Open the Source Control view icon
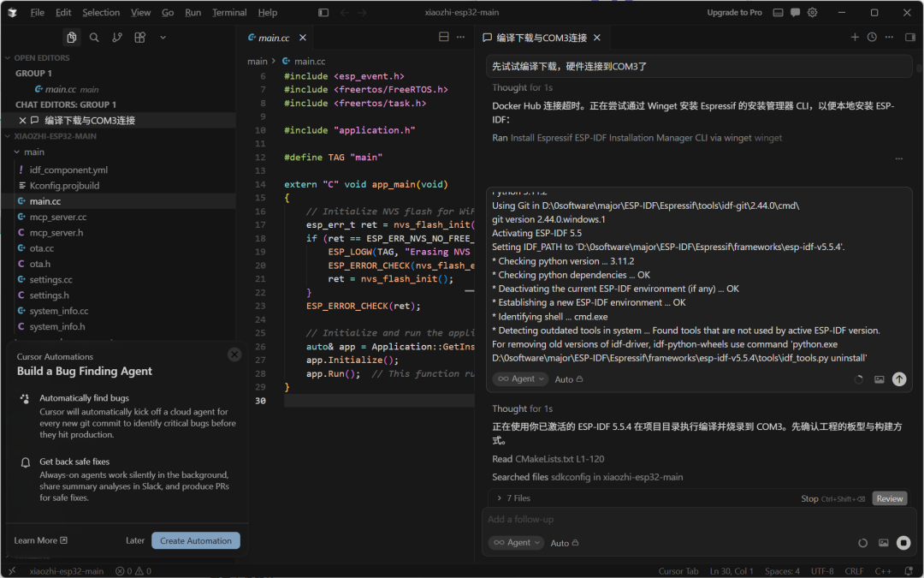Screen dimensions: 924x578 pyautogui.click(x=116, y=37)
